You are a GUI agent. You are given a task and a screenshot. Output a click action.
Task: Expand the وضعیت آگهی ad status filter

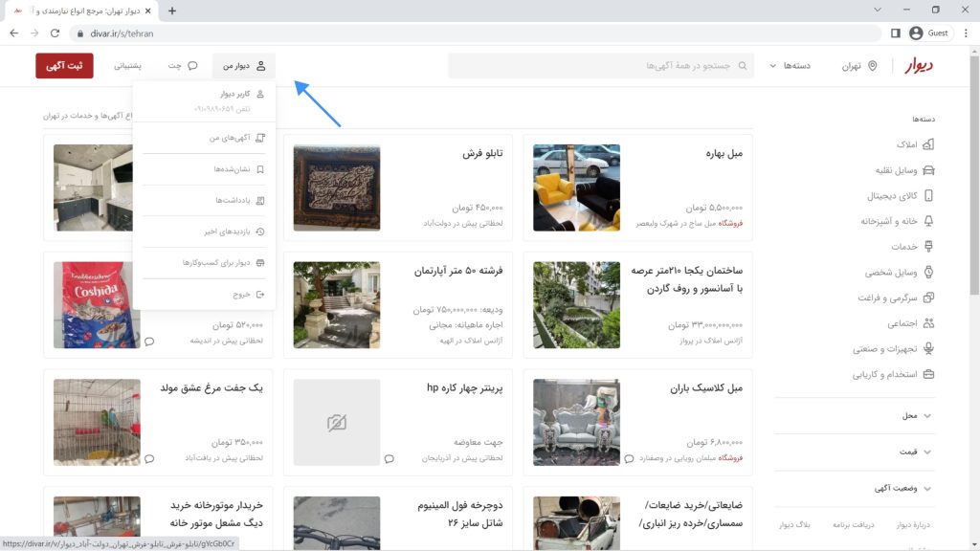point(855,488)
